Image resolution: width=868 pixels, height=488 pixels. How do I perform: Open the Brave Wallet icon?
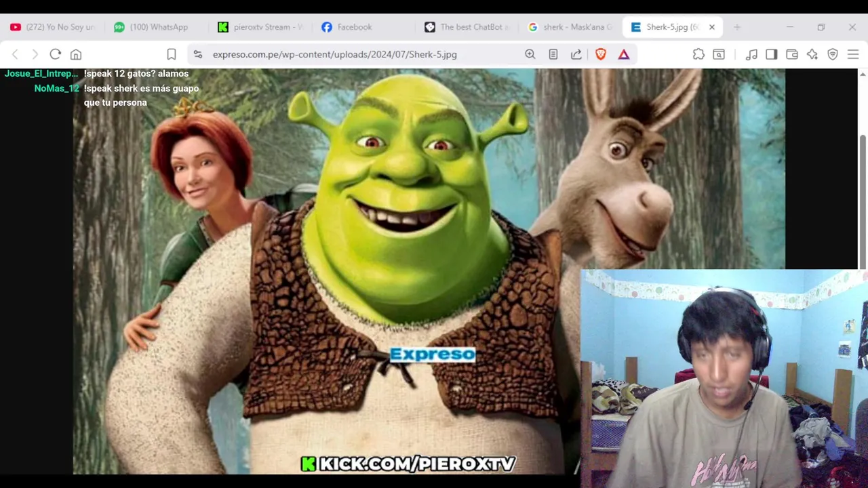click(x=792, y=54)
